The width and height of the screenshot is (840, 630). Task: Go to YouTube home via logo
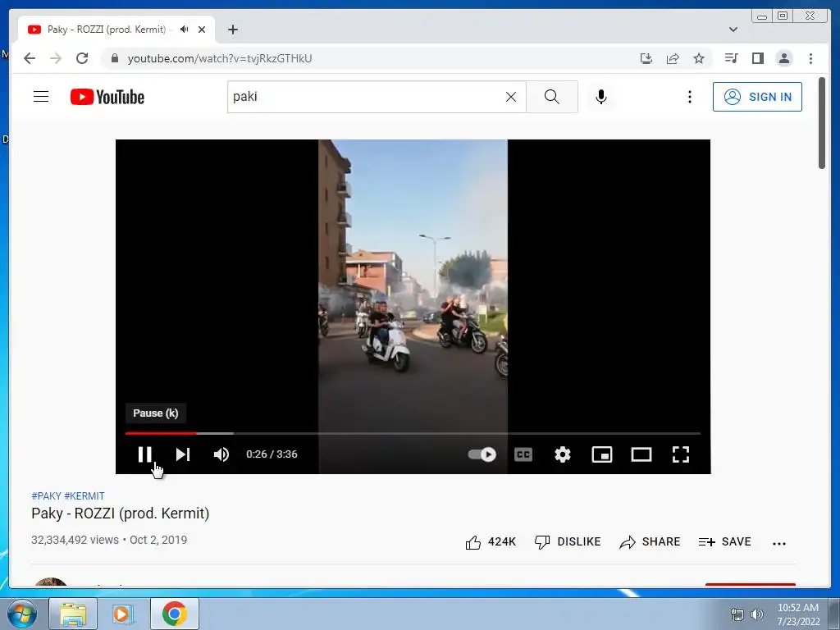(107, 97)
